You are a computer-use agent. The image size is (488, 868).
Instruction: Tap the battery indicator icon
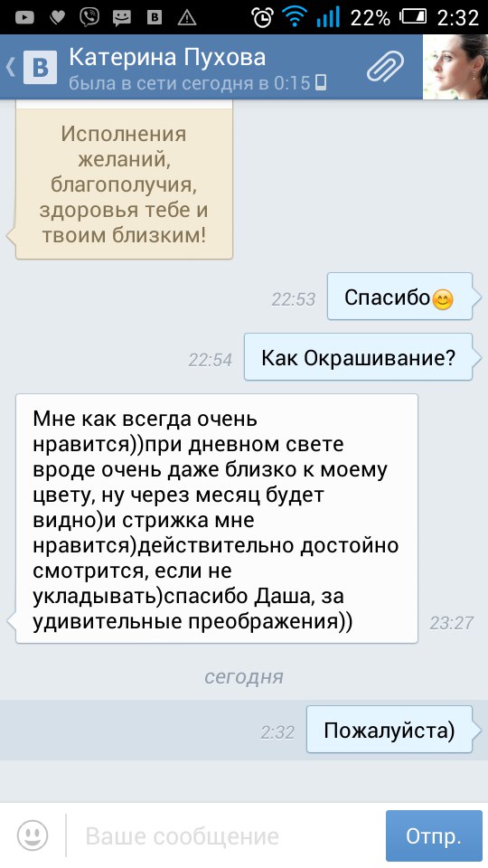413,18
